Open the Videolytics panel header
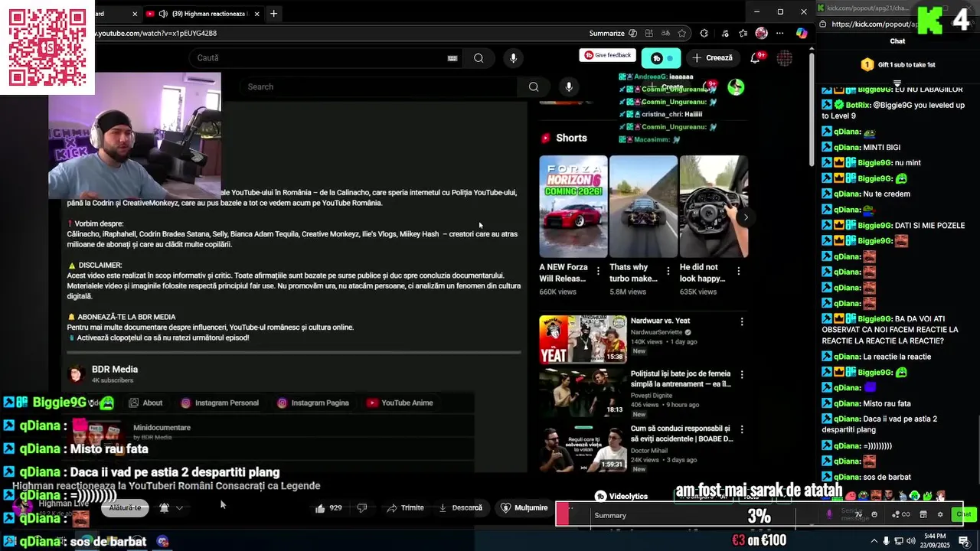 [622, 497]
